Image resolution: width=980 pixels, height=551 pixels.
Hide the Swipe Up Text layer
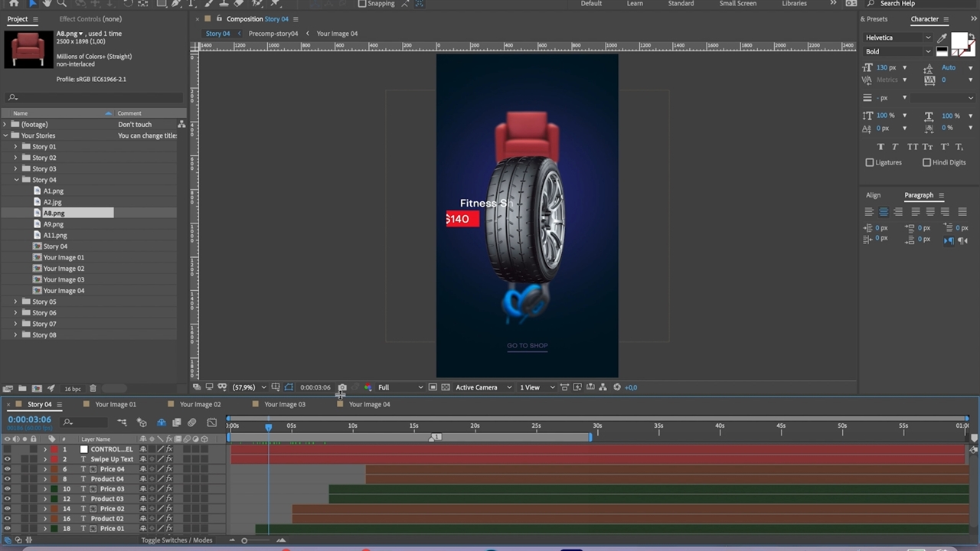(x=8, y=459)
